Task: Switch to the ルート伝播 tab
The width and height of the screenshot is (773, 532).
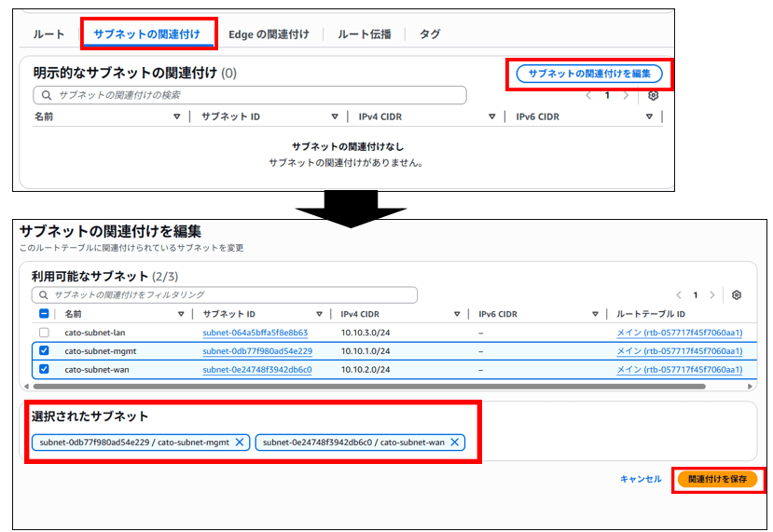Action: click(365, 34)
